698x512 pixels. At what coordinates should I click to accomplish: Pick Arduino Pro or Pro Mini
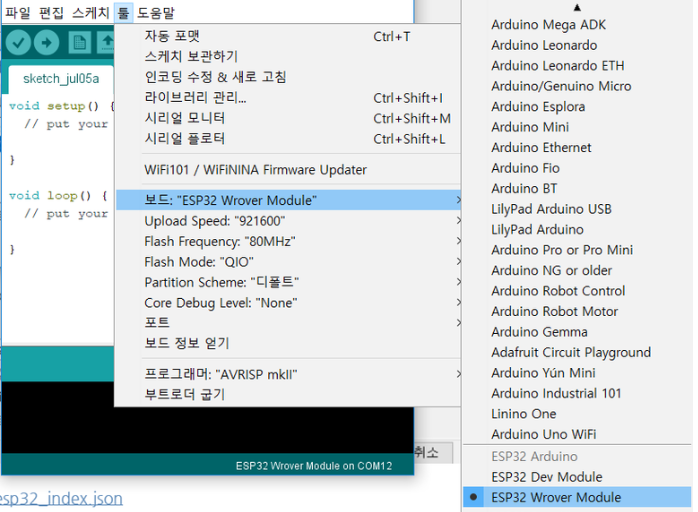coord(577,250)
